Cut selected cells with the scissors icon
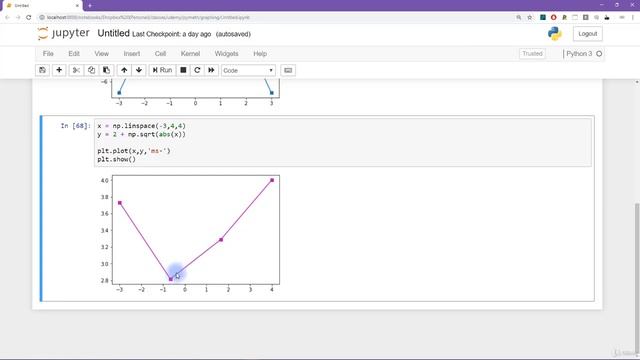Image resolution: width=640 pixels, height=360 pixels. click(x=76, y=70)
